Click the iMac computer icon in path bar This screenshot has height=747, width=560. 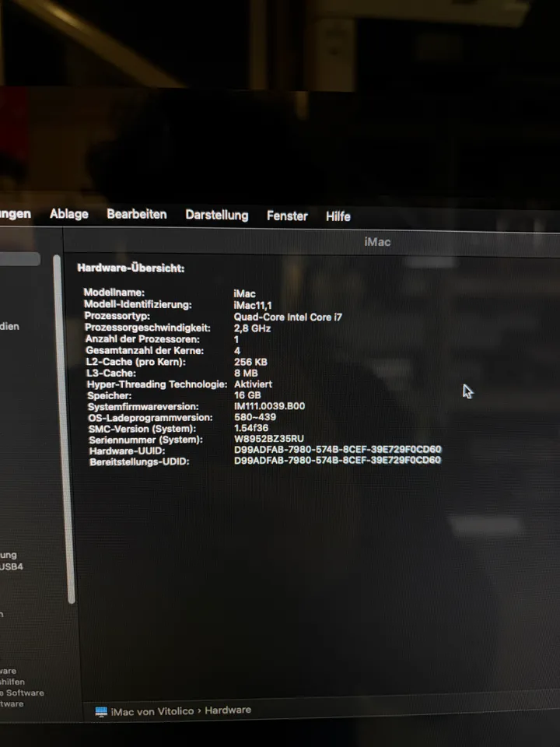(x=101, y=712)
